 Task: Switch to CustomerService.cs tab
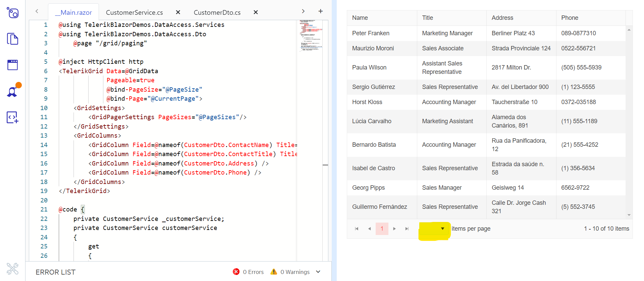pyautogui.click(x=135, y=12)
